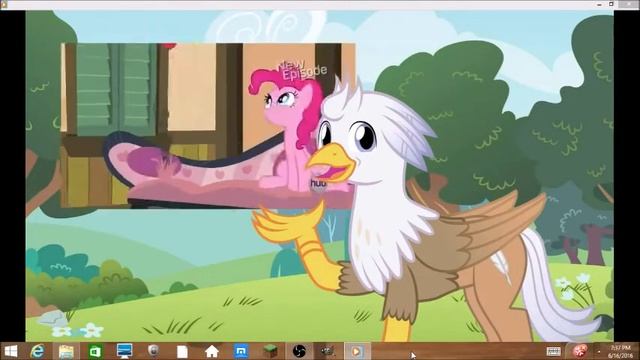
Task: Open the Windows Start button
Action: [x=11, y=351]
